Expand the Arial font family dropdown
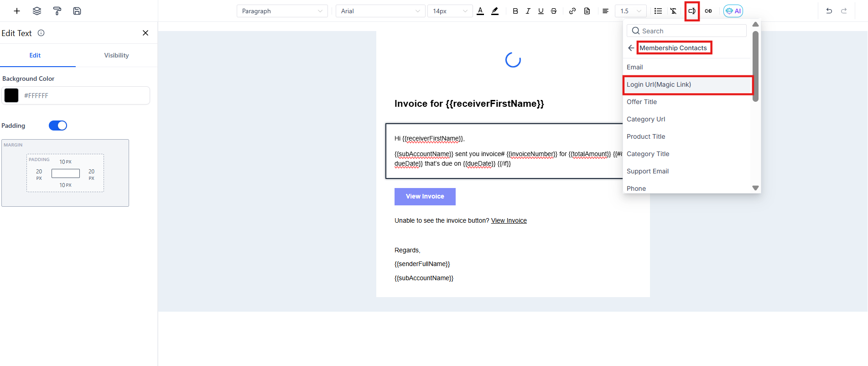Viewport: 868px width, 366px height. tap(380, 11)
